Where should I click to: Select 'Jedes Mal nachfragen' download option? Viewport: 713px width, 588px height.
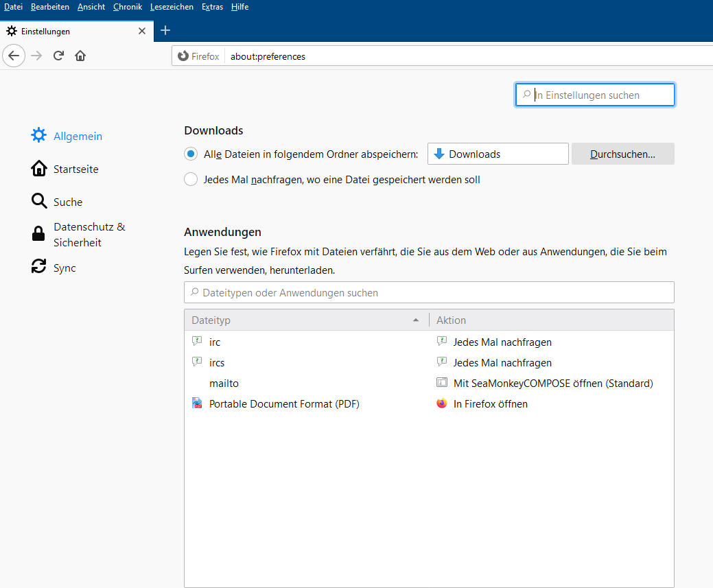point(191,180)
